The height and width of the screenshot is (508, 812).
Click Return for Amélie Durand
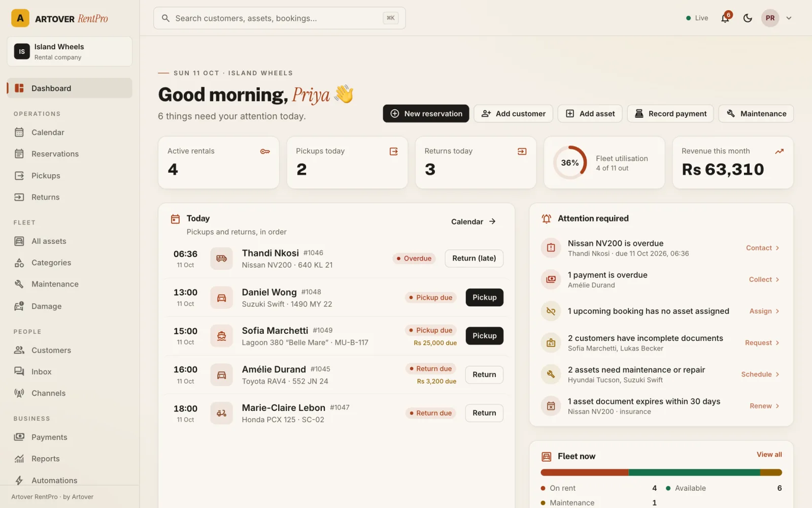pyautogui.click(x=484, y=374)
